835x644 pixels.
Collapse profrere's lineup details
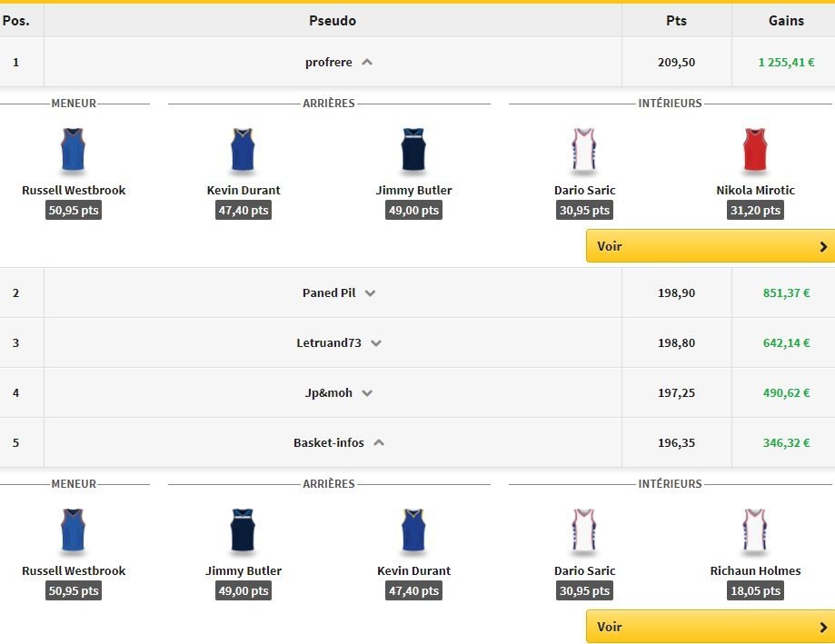point(367,63)
